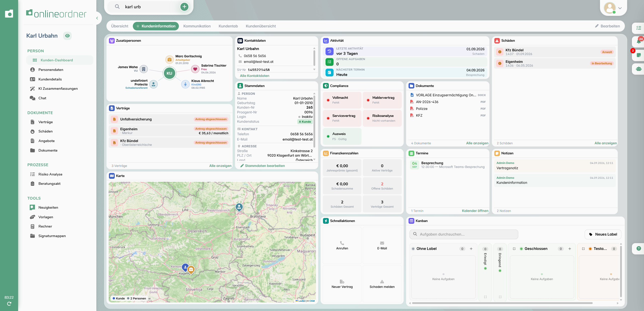Screen dimensions: 644x311
Task: Open the sticky note icon with badge 2
Action: 639,55
